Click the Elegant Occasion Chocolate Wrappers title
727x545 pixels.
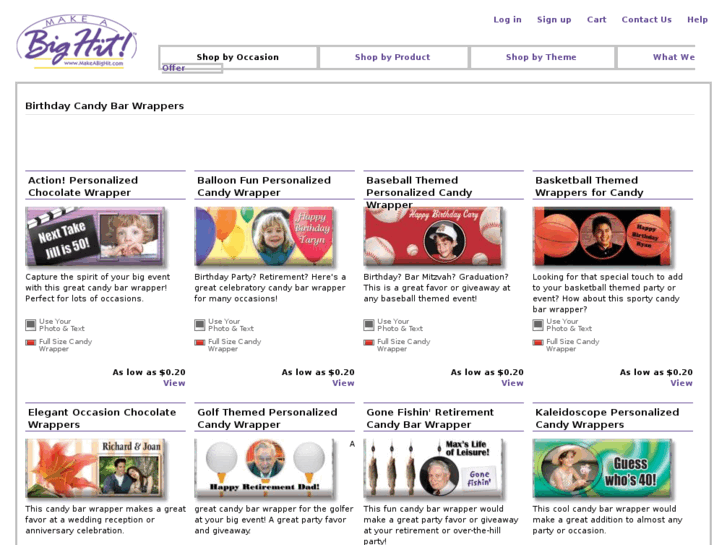pos(102,418)
